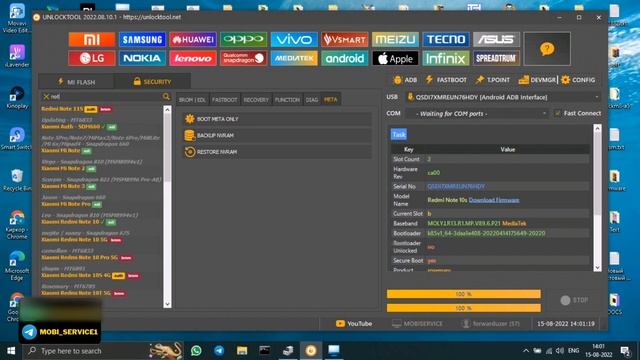Open the FUNCTION tab
This screenshot has height=360, width=640.
tap(287, 100)
